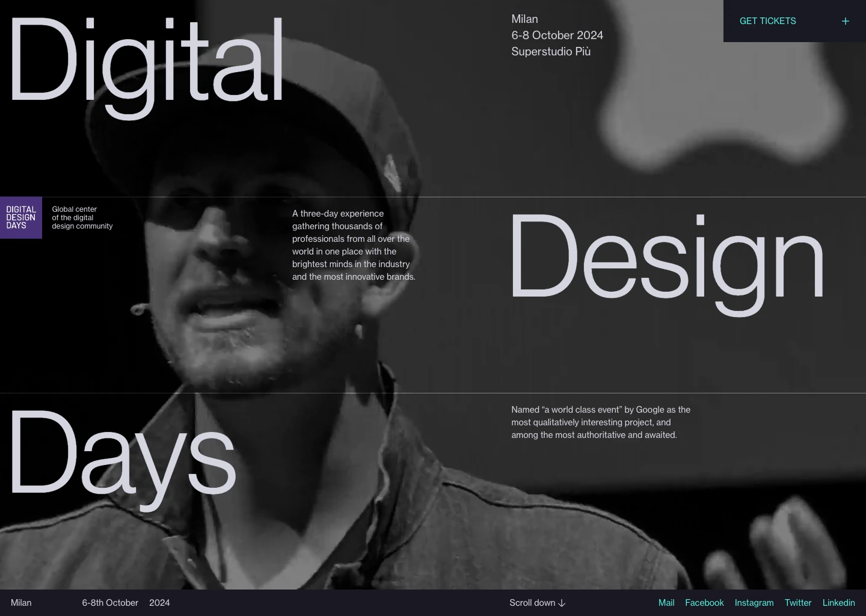Viewport: 866px width, 616px height.
Task: Click the 'Named a world class event' paragraph
Action: click(x=601, y=422)
